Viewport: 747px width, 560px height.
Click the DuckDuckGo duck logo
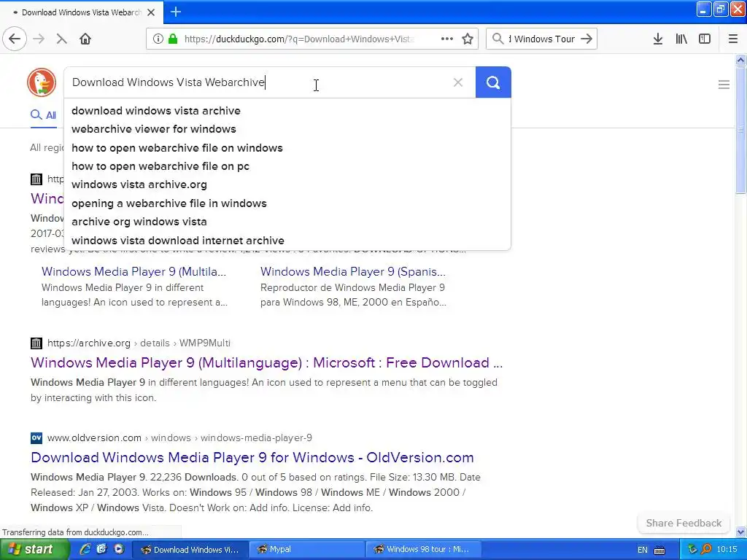click(42, 82)
